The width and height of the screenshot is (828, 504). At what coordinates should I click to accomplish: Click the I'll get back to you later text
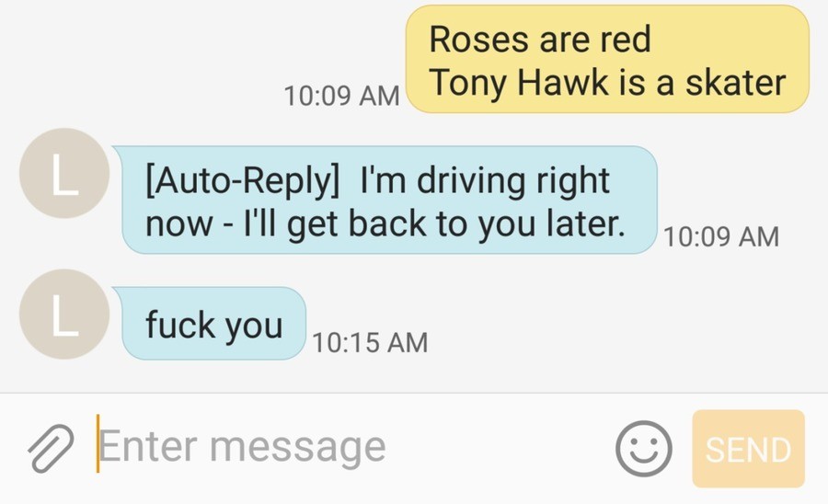[433, 223]
